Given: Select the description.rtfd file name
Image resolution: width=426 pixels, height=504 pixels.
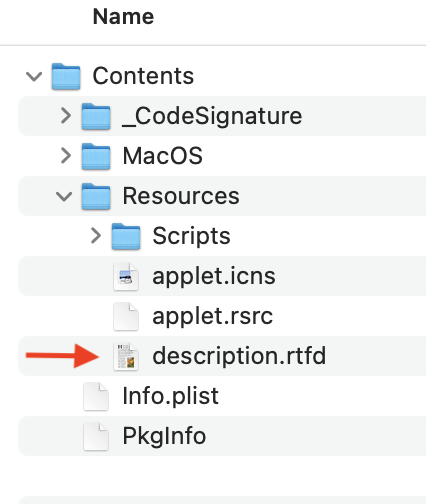Looking at the screenshot, I should pyautogui.click(x=239, y=356).
